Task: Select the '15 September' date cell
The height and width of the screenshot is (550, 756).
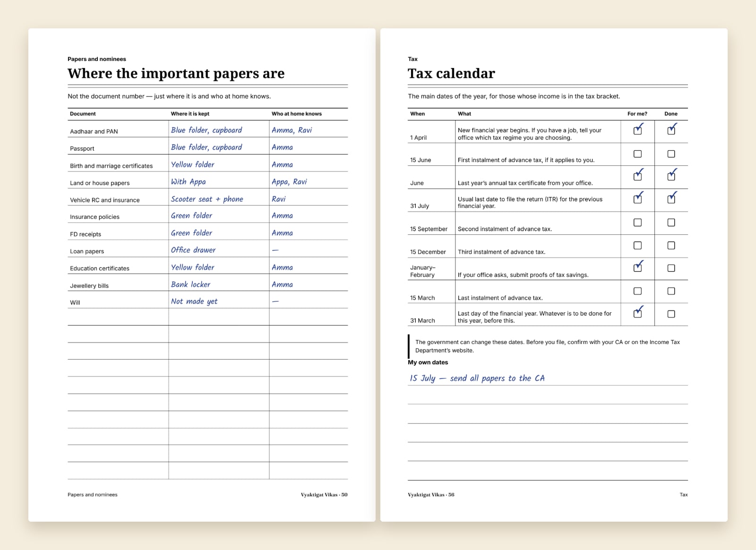Action: point(429,229)
